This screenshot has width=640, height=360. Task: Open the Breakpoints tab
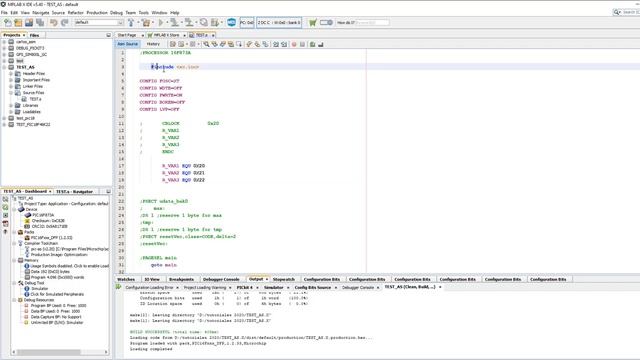pyautogui.click(x=181, y=279)
